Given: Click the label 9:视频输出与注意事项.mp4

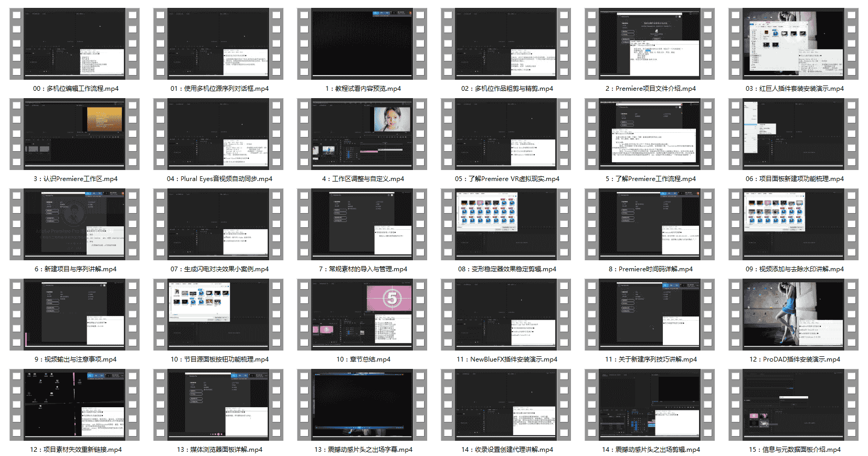Looking at the screenshot, I should click(76, 359).
